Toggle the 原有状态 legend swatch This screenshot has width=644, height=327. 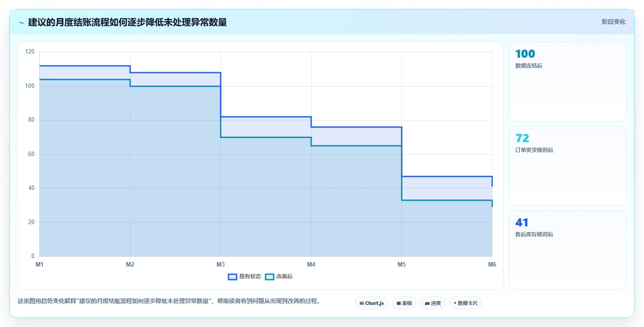[233, 276]
